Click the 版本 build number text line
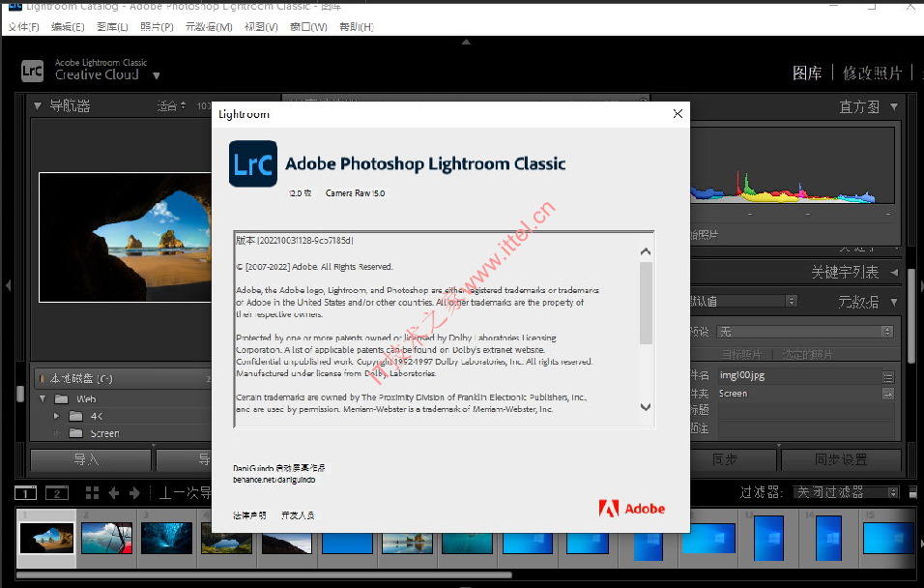Screen dimensions: 924x588 pyautogui.click(x=294, y=241)
